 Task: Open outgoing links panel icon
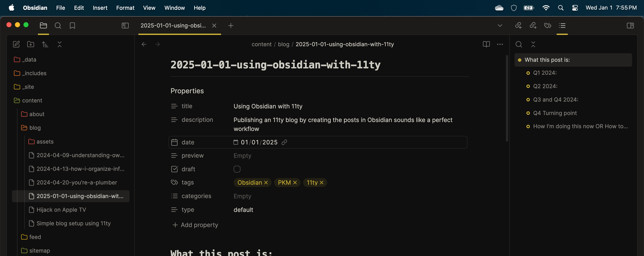pos(533,25)
